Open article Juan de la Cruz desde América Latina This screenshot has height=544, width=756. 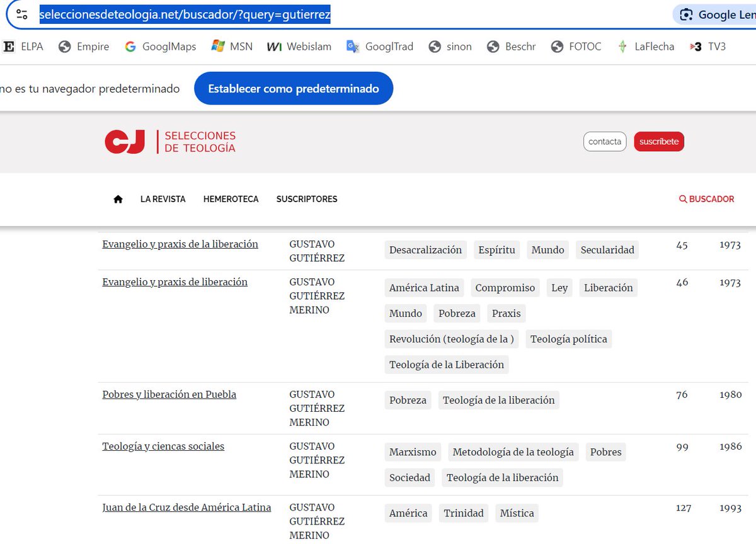click(x=186, y=507)
